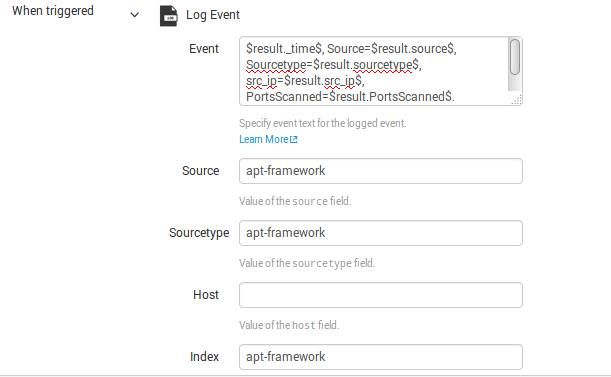The image size is (611, 377).
Task: Click the Log Event document icon
Action: tap(169, 16)
